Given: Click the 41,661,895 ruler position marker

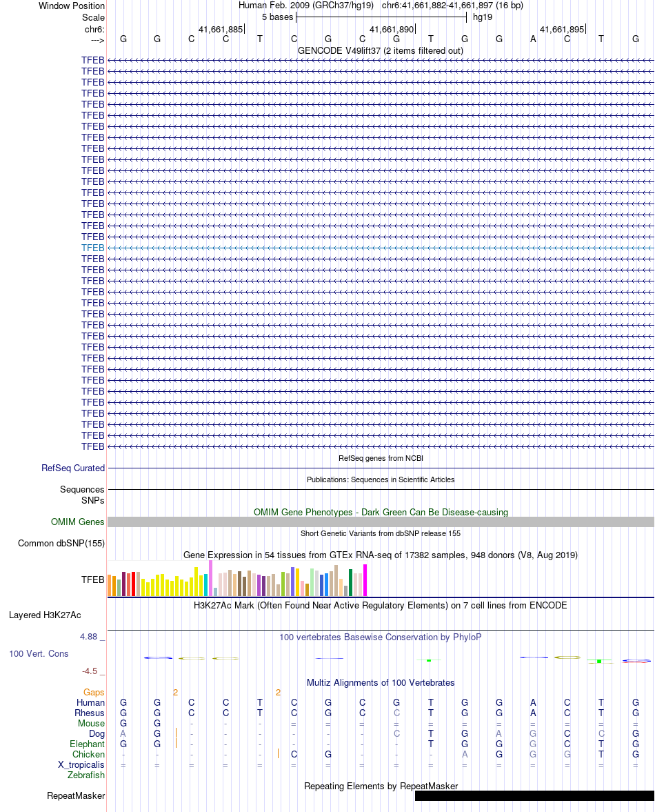Looking at the screenshot, I should pos(563,30).
